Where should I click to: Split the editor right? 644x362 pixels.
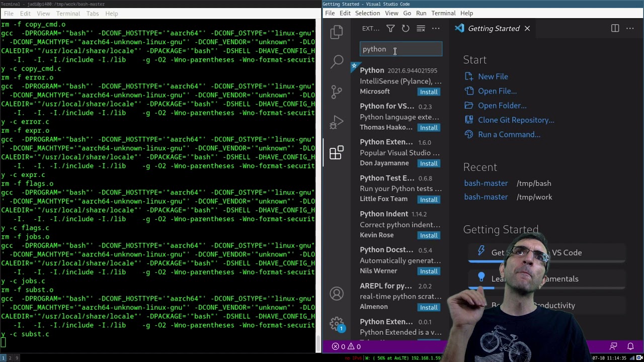point(615,29)
